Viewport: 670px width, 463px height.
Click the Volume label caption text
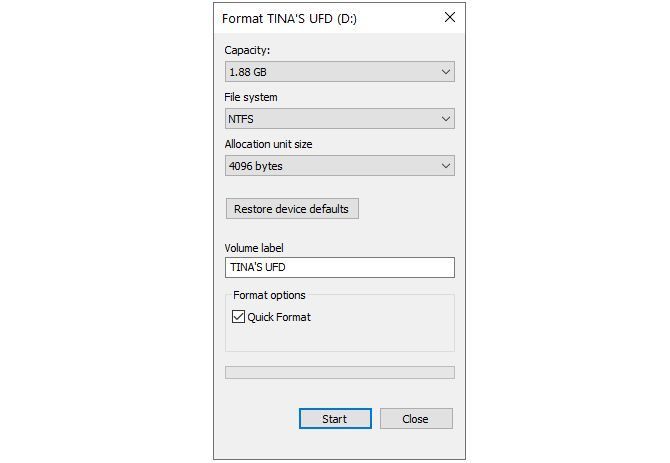tap(258, 247)
